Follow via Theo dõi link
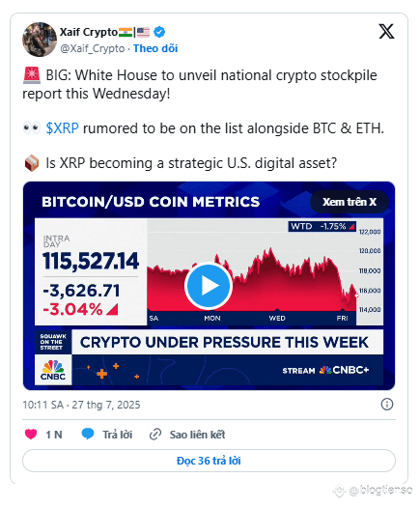The width and height of the screenshot is (420, 507). [x=155, y=48]
